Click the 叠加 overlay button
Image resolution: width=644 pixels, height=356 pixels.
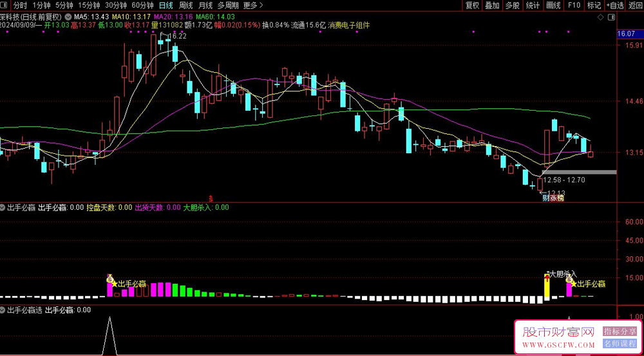point(492,5)
